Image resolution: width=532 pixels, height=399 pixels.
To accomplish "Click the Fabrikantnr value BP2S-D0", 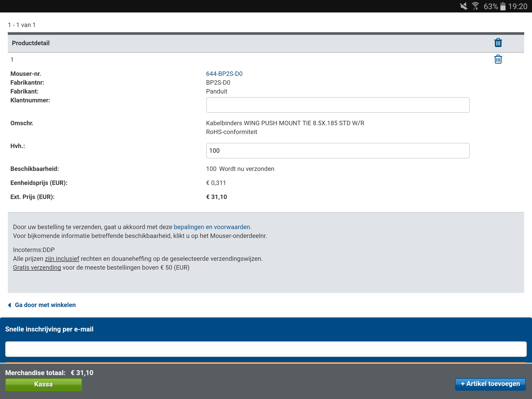I will click(x=218, y=83).
